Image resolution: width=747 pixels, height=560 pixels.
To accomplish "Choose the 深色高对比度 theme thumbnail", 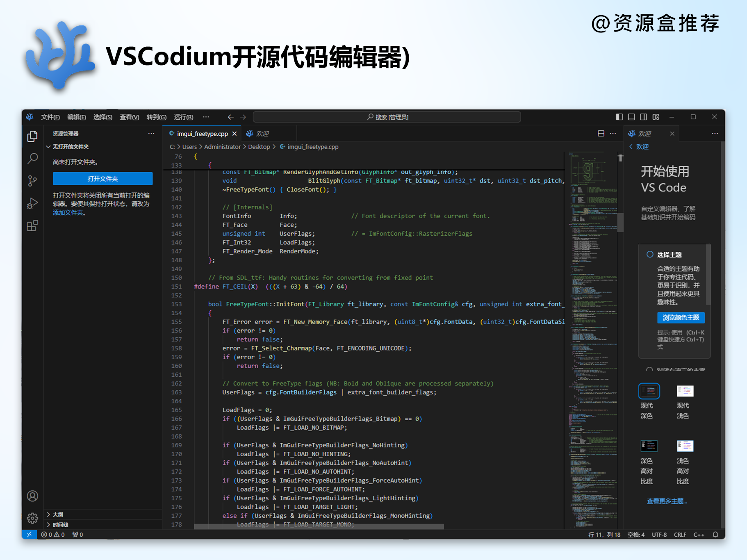I will coord(649,446).
